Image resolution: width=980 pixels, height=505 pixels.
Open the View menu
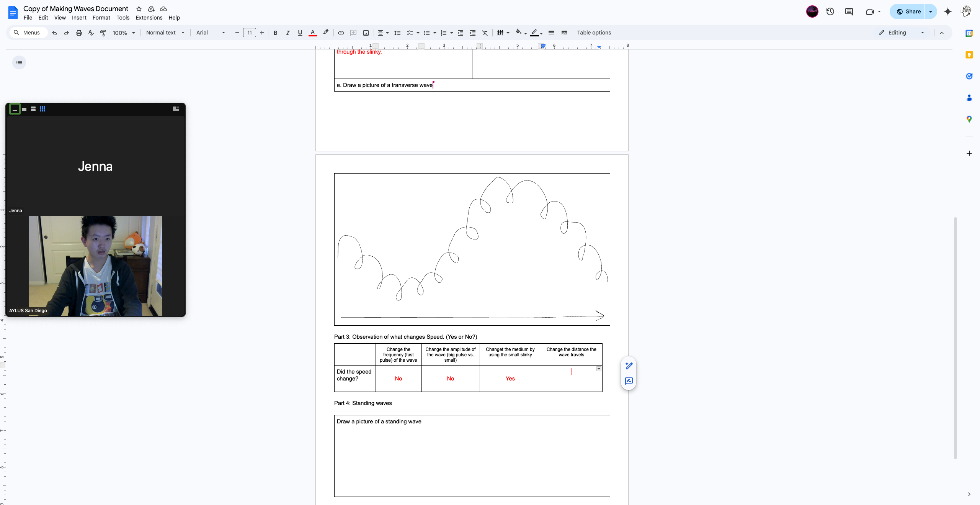(x=60, y=18)
